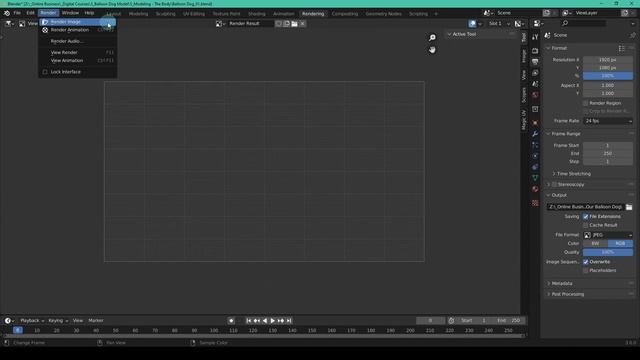Unlink Render Result with the X icon
Image resolution: width=640 pixels, height=360 pixels.
302,24
